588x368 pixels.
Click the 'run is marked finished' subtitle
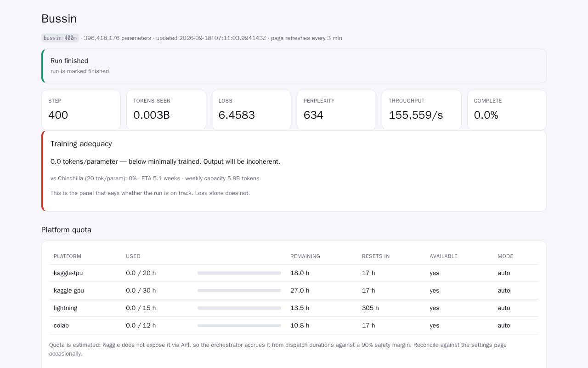click(79, 71)
